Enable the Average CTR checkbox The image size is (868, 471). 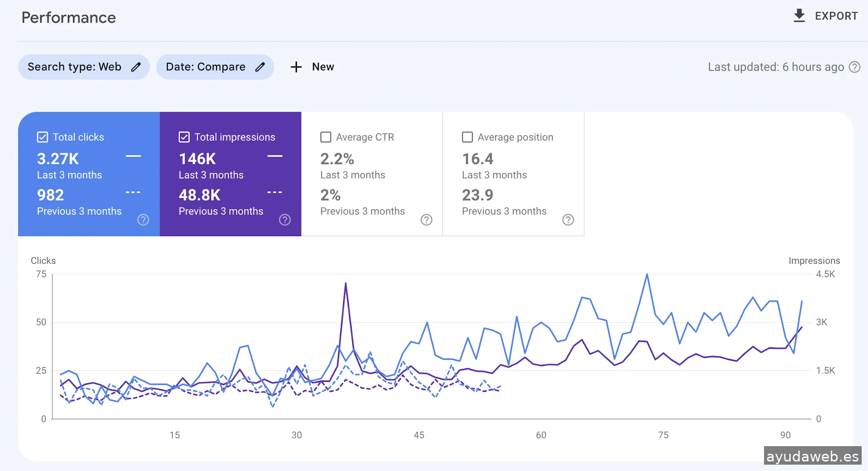pos(325,137)
